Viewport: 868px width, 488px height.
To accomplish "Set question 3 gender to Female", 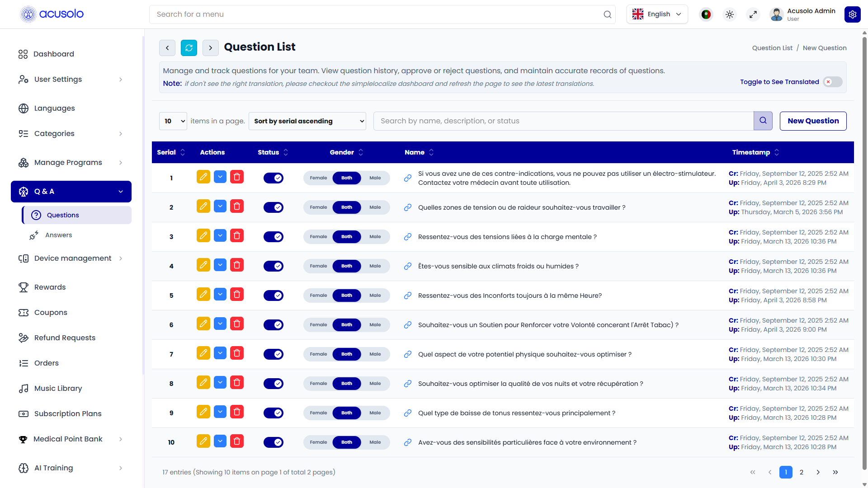I will coord(318,237).
